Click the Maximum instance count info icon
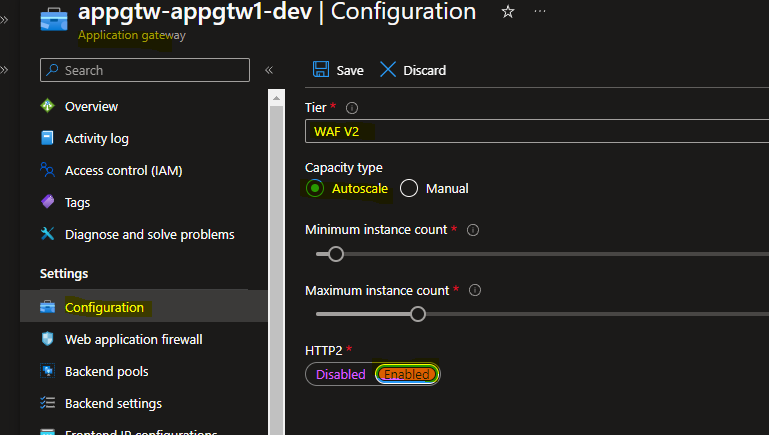This screenshot has height=435, width=769. coord(475,290)
